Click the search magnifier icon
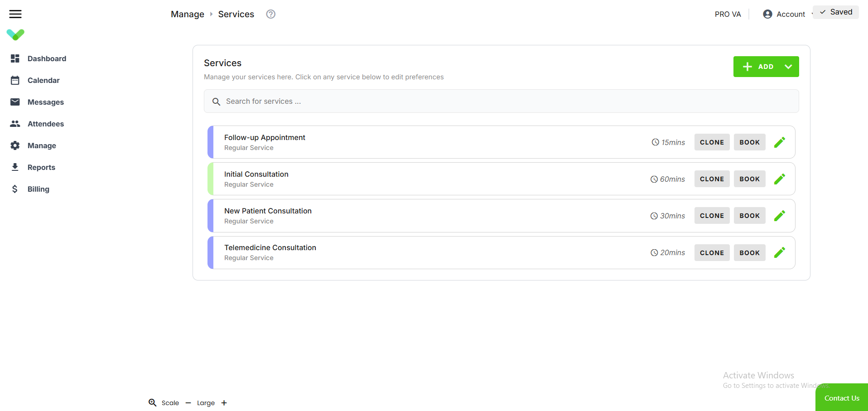Viewport: 868px width, 411px height. pos(217,102)
